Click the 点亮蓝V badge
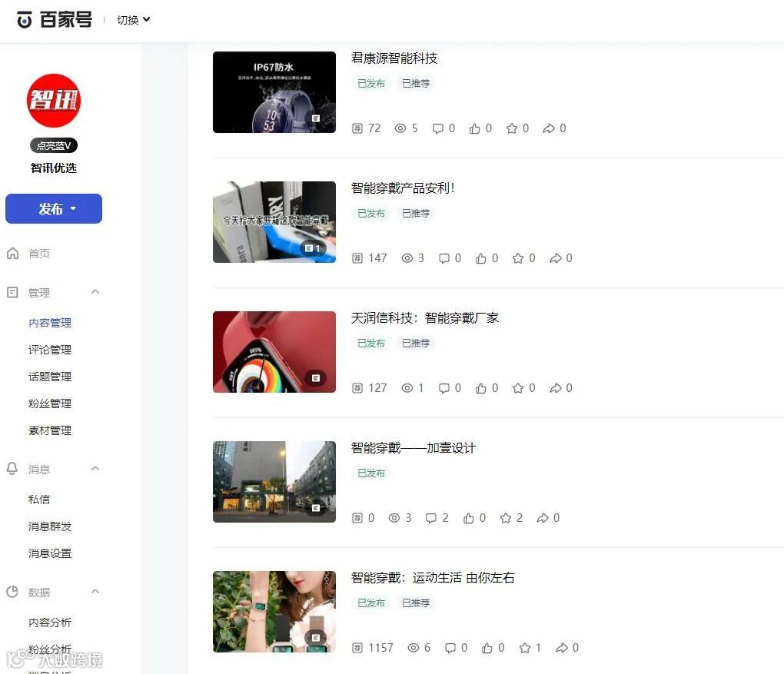 (x=54, y=145)
